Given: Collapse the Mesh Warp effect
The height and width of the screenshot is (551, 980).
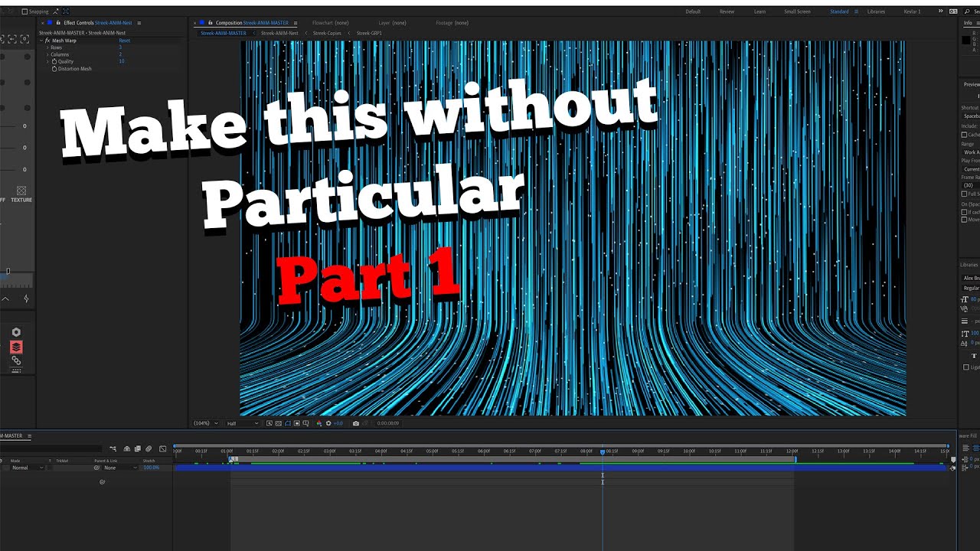Looking at the screenshot, I should coord(41,41).
